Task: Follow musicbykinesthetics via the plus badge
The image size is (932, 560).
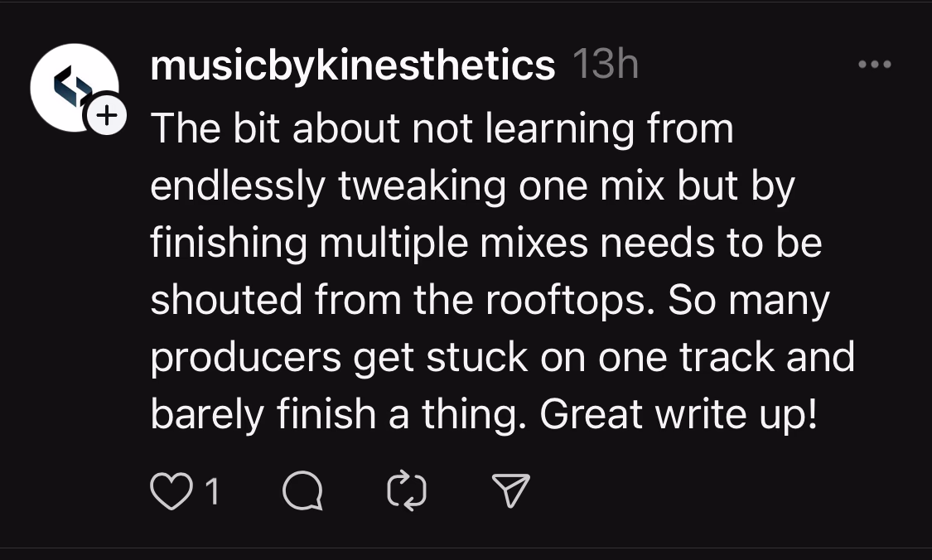Action: pyautogui.click(x=107, y=118)
